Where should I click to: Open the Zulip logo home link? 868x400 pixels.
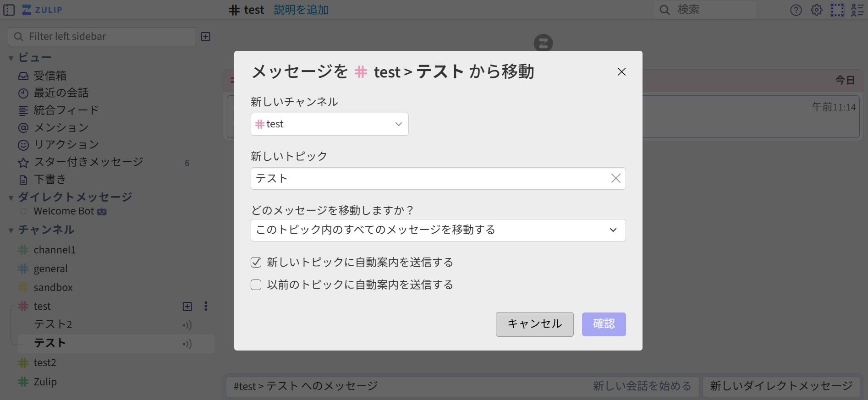click(x=42, y=10)
